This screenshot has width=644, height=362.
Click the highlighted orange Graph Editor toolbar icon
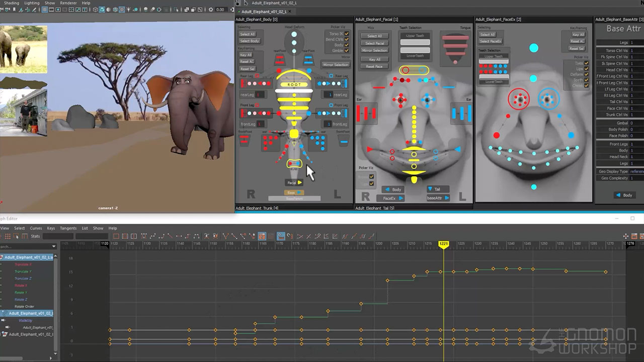(262, 236)
